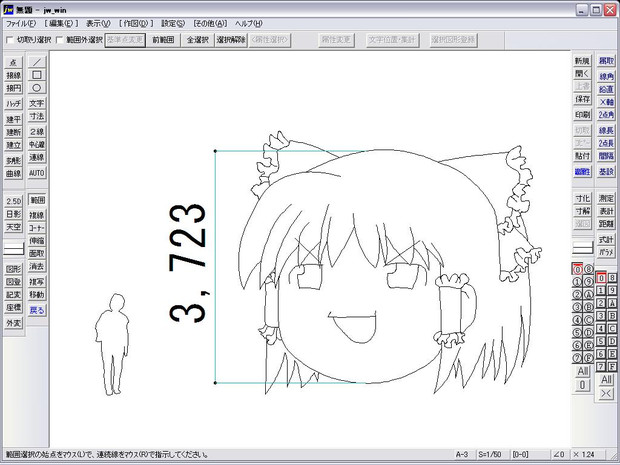
Task: Click the 選択図形登録 button
Action: tap(454, 40)
